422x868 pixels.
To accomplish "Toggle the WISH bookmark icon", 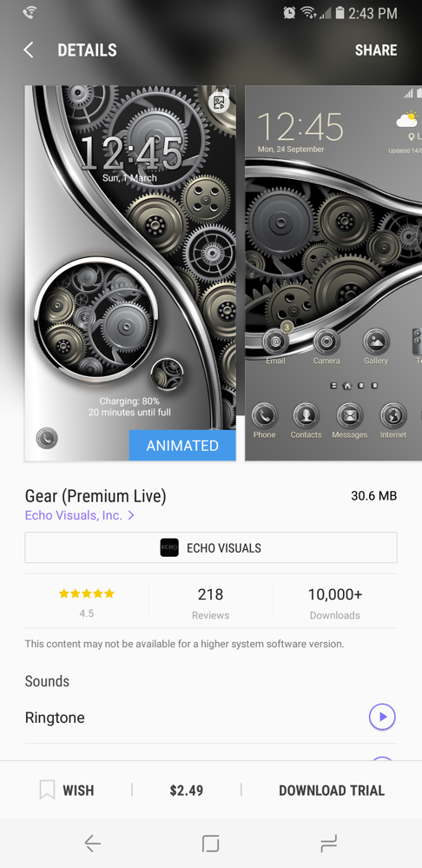I will click(47, 790).
